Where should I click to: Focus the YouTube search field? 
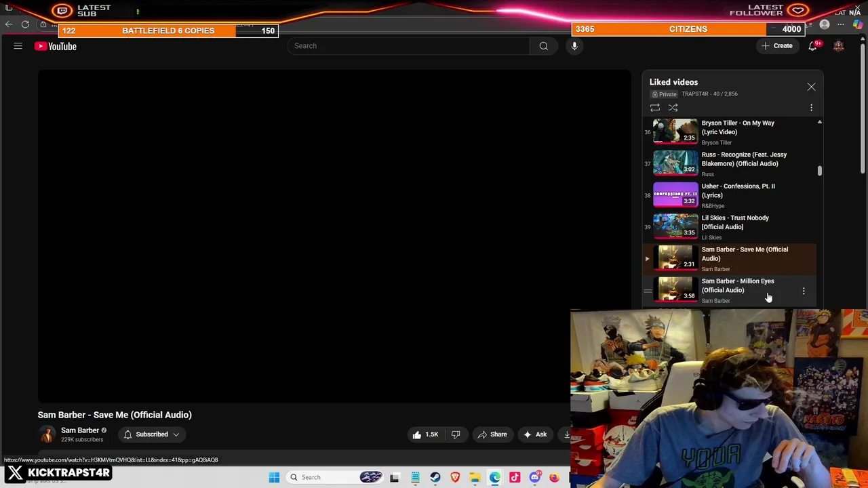[409, 46]
